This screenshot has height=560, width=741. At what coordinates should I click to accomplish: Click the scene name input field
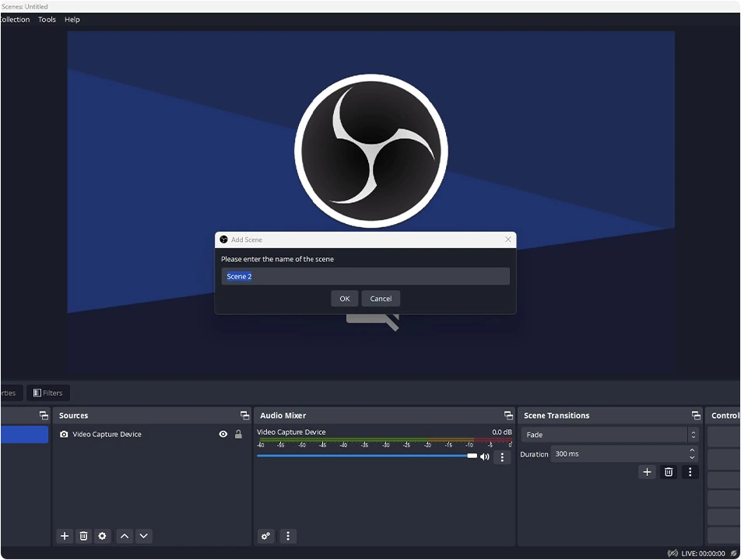365,276
